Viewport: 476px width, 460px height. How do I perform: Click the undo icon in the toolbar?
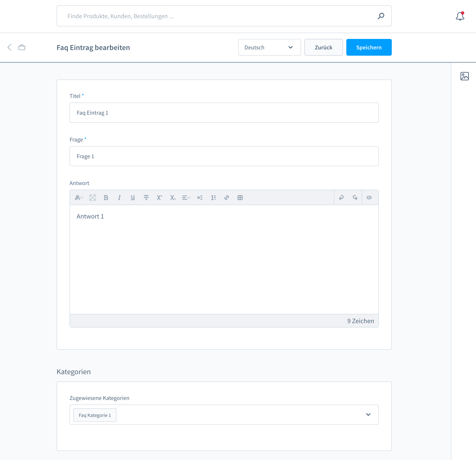(341, 197)
